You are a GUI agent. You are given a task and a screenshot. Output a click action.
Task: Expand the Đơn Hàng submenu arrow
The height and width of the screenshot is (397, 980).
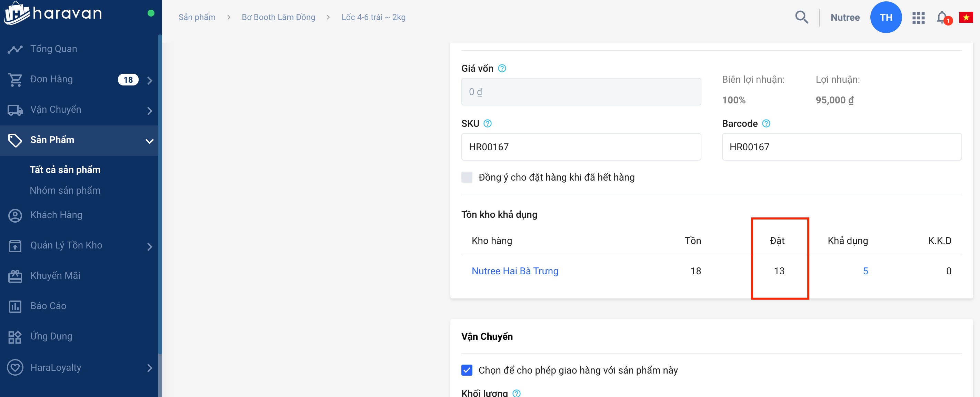click(150, 80)
